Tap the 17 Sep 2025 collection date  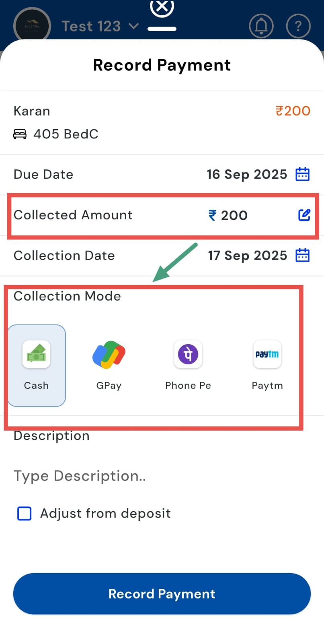tap(247, 255)
